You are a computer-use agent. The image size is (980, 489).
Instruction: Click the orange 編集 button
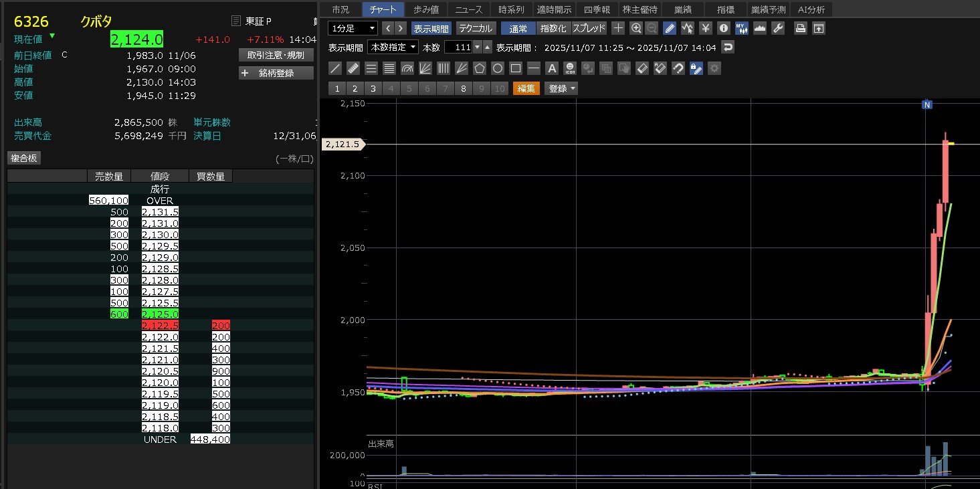coord(526,88)
